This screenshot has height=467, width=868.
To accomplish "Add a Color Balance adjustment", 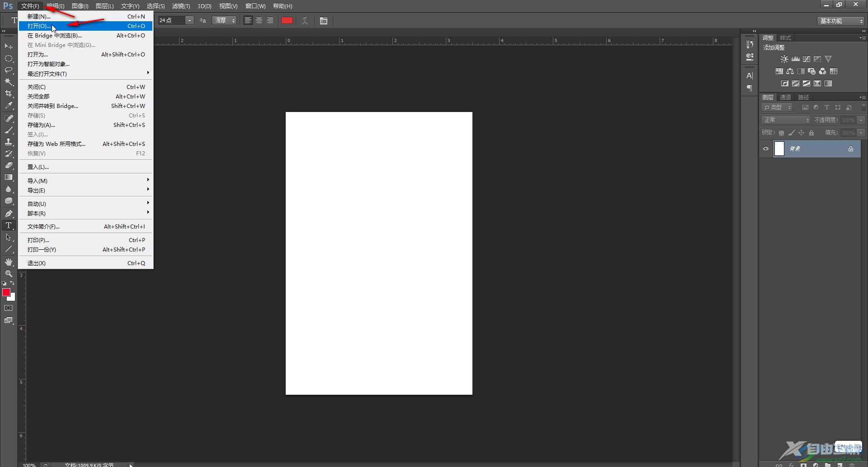I will click(x=790, y=71).
